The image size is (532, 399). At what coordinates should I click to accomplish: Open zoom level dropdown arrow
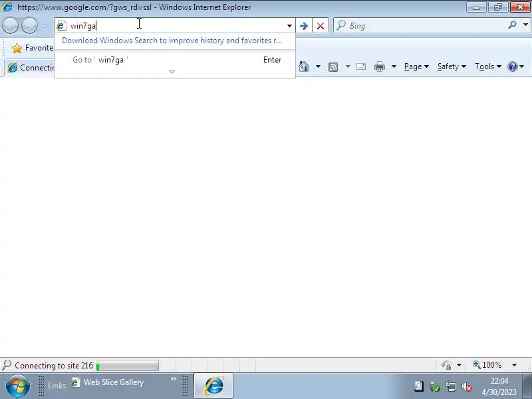coord(514,365)
